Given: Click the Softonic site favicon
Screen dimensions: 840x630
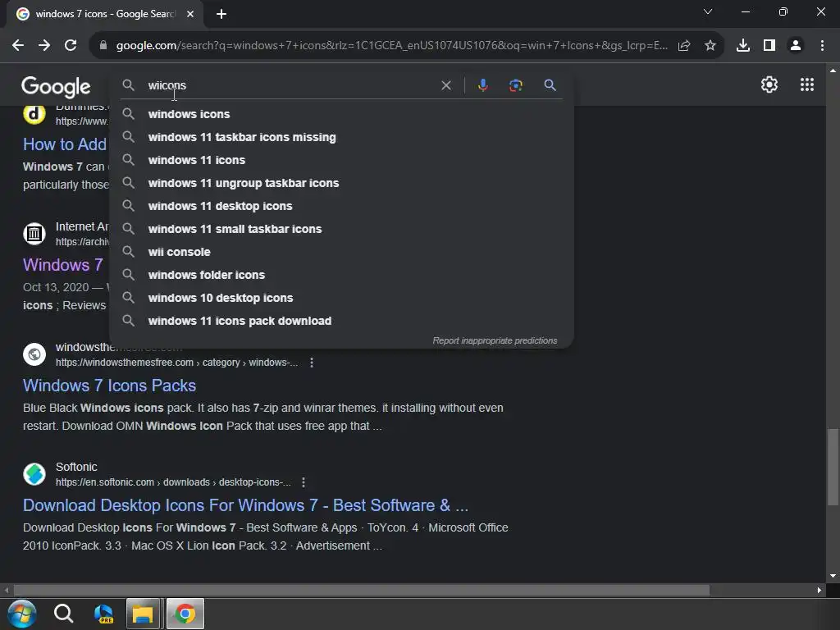Looking at the screenshot, I should point(34,474).
